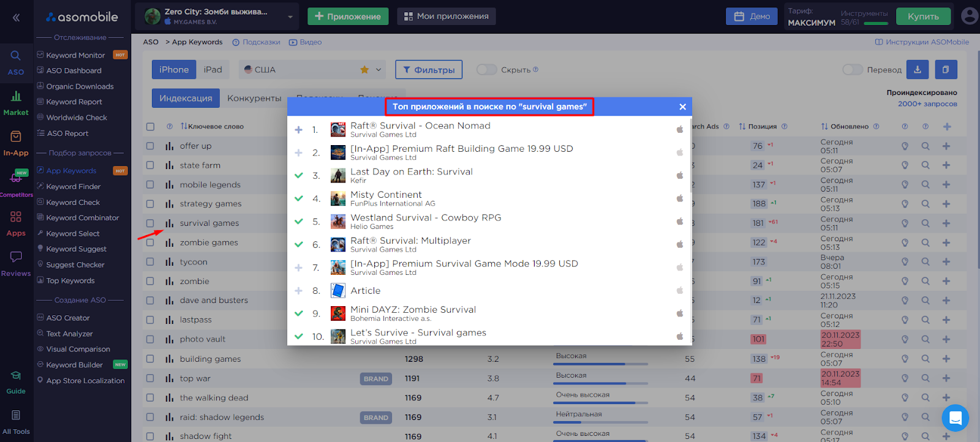
Task: Click the Демо button
Action: pos(752,17)
